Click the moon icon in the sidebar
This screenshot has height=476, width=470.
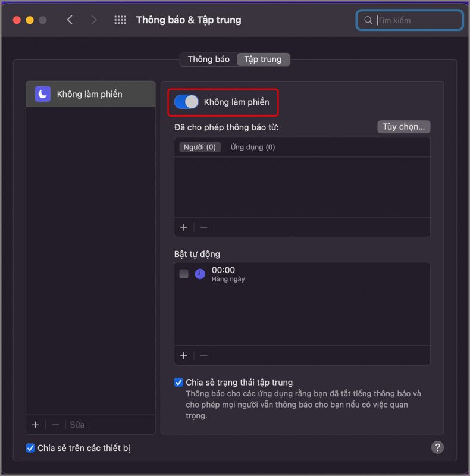[43, 94]
